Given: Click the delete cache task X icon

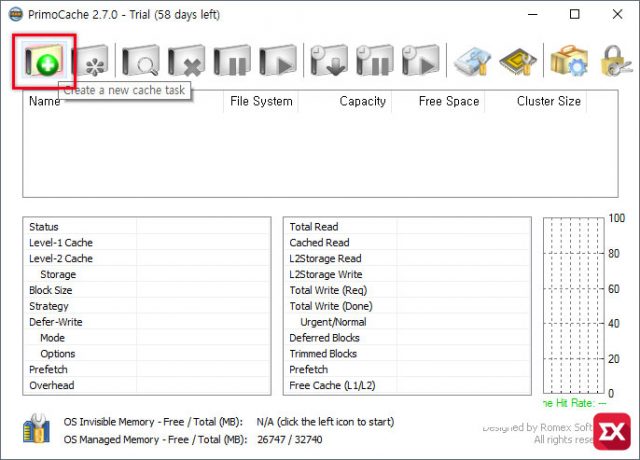Looking at the screenshot, I should [x=186, y=61].
